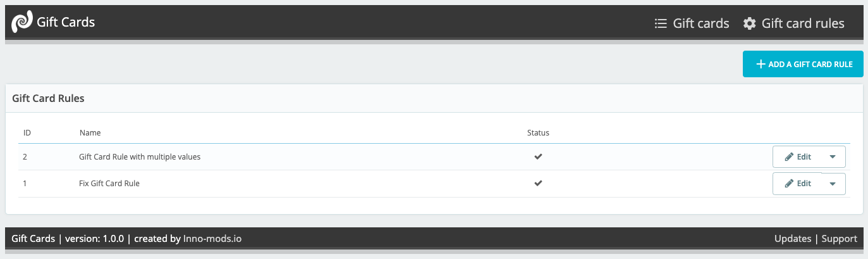Open the Support footer link
The width and height of the screenshot is (868, 259).
(839, 239)
